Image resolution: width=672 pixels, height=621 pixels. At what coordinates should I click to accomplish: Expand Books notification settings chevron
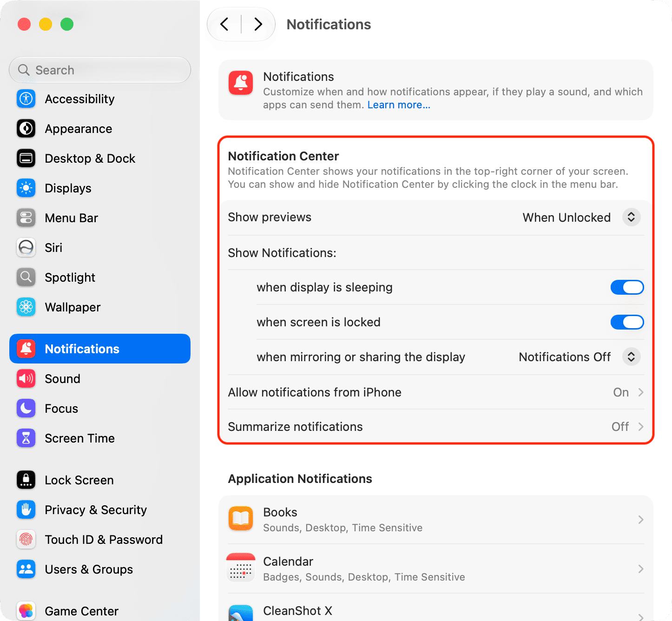tap(641, 519)
